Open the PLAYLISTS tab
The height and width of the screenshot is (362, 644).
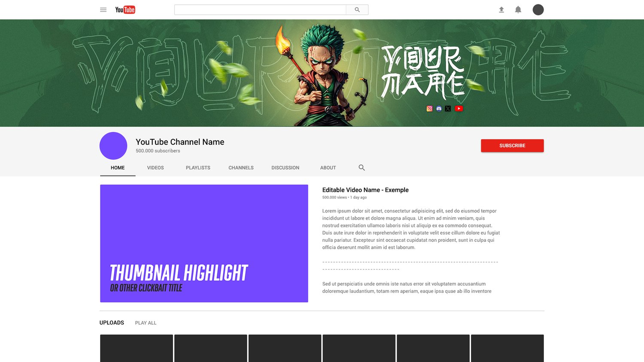point(198,167)
